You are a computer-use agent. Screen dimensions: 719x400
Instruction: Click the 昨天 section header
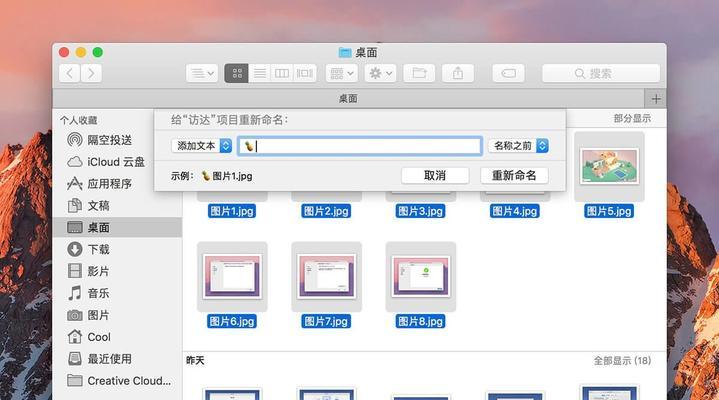195,361
